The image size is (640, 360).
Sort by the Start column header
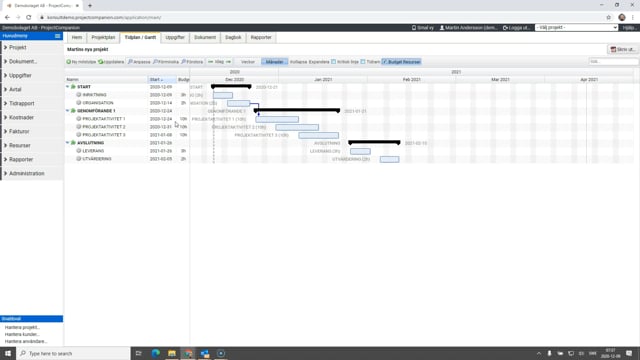(x=162, y=80)
